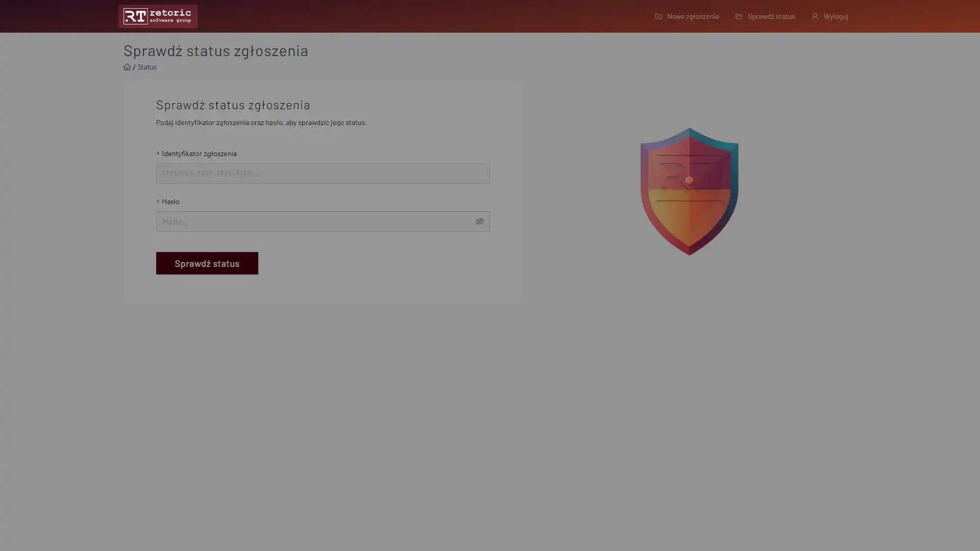Click the Status breadcrumb link
Screen dimensions: 980x551
click(x=147, y=67)
